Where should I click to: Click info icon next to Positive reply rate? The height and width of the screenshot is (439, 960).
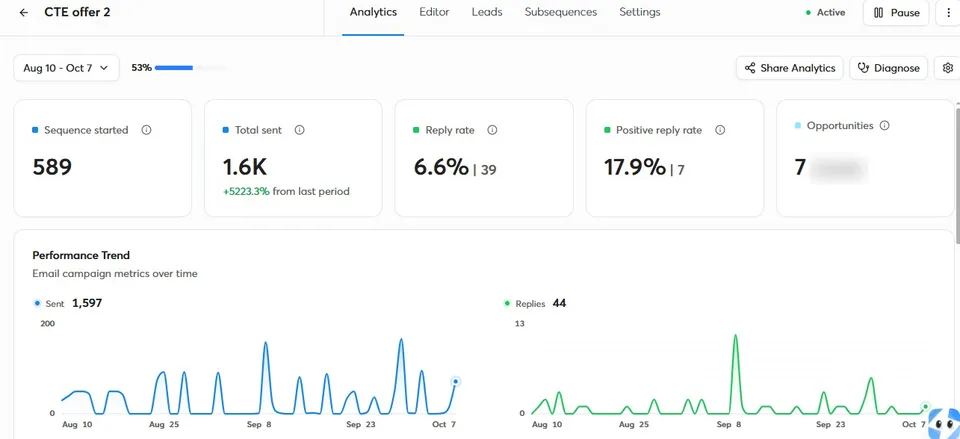(720, 130)
